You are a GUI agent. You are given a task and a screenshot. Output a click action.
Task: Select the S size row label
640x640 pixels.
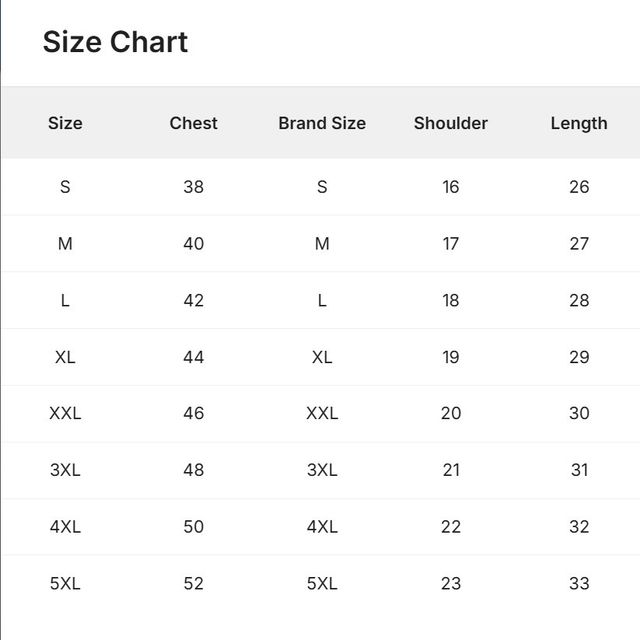pyautogui.click(x=65, y=187)
